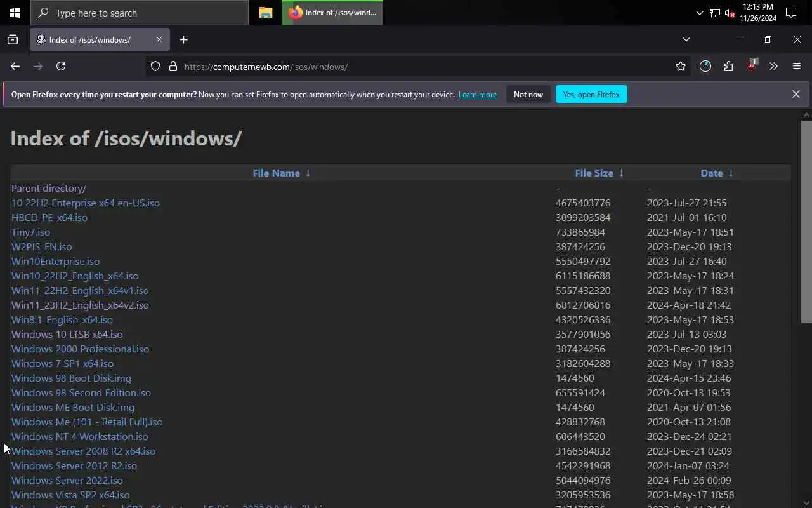This screenshot has width=812, height=508.
Task: Download 10 22H2 Enterprise x64 en-US.iso
Action: click(x=86, y=203)
